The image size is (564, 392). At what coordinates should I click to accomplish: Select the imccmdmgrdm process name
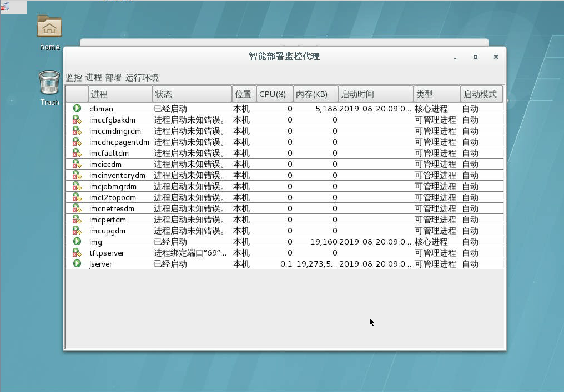[x=115, y=131]
